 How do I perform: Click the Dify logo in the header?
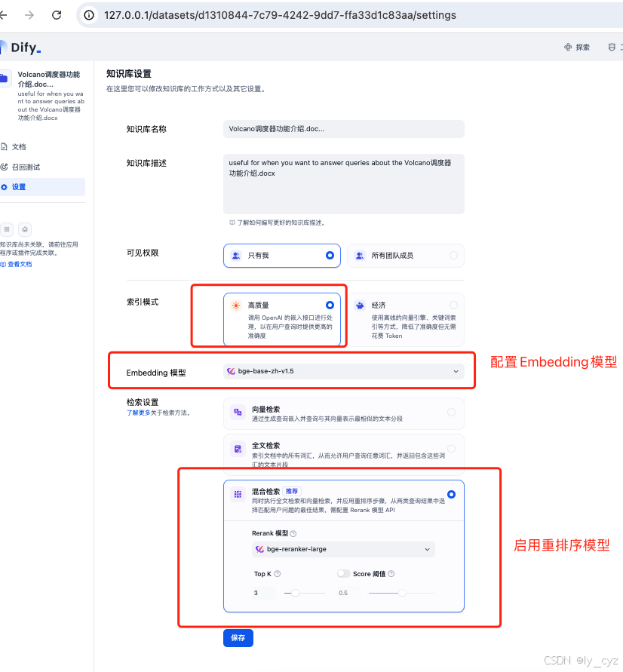coord(23,47)
